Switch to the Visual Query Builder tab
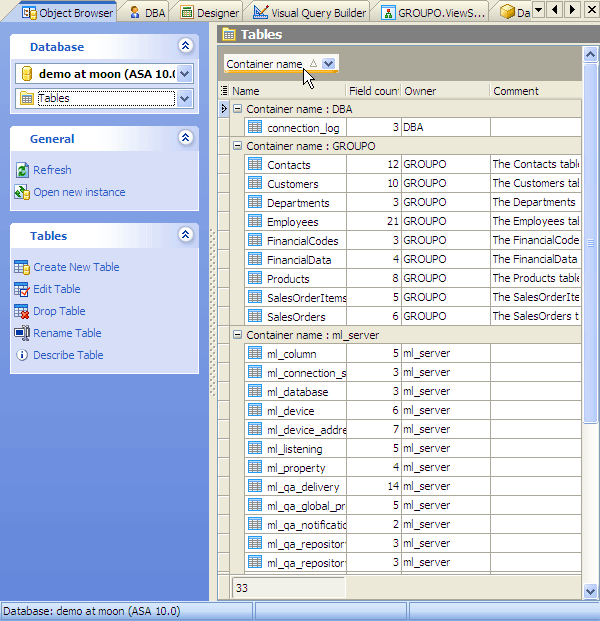Screen dimensions: 600x621 click(x=308, y=13)
